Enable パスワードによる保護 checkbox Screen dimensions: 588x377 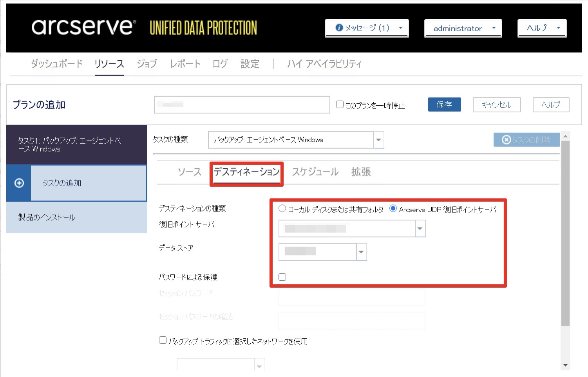tap(282, 277)
